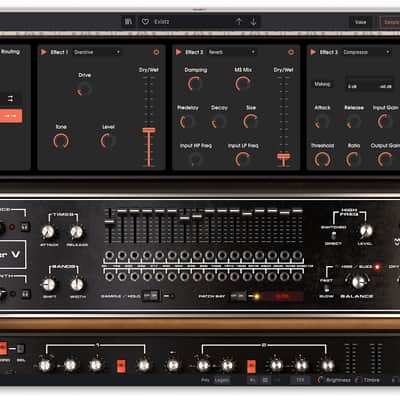The height and width of the screenshot is (400, 400).
Task: Toggle the Effect 2 enable triangle
Action: point(178,52)
